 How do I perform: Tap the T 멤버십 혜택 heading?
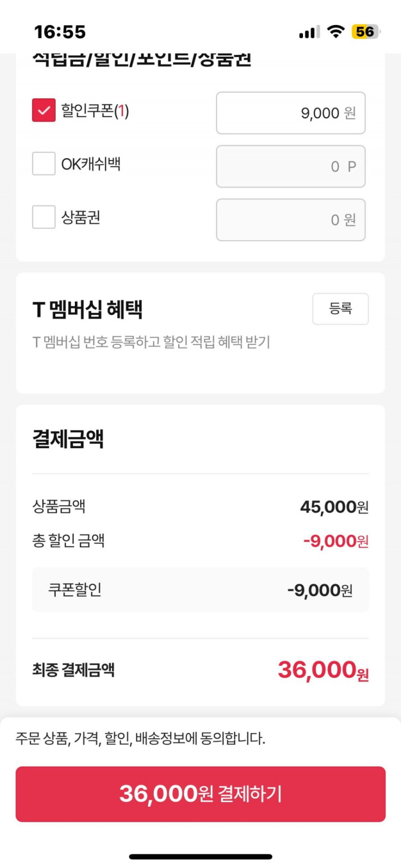(87, 309)
